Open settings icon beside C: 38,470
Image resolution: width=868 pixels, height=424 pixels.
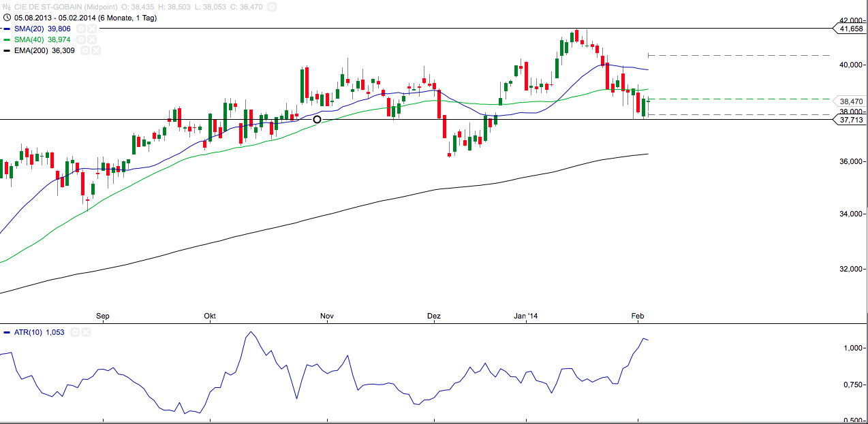[273, 6]
